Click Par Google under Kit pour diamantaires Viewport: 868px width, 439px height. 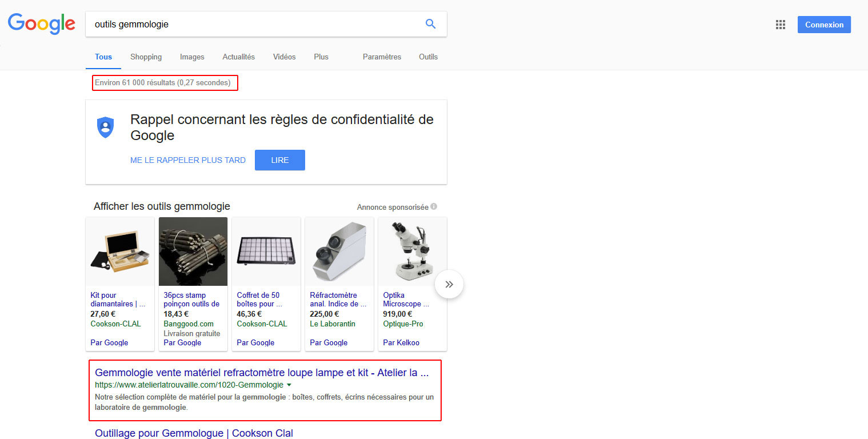pos(109,343)
